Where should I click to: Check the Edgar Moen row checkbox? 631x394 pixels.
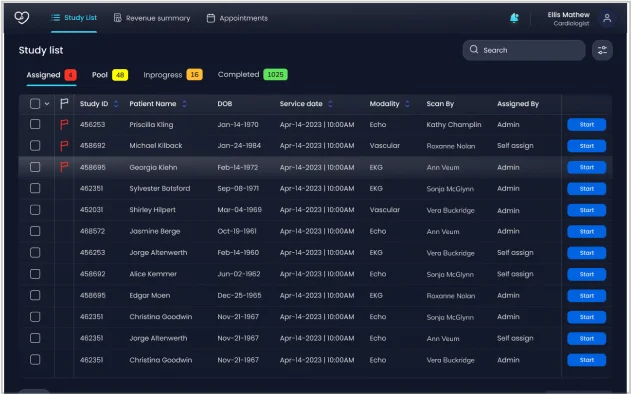[x=35, y=295]
